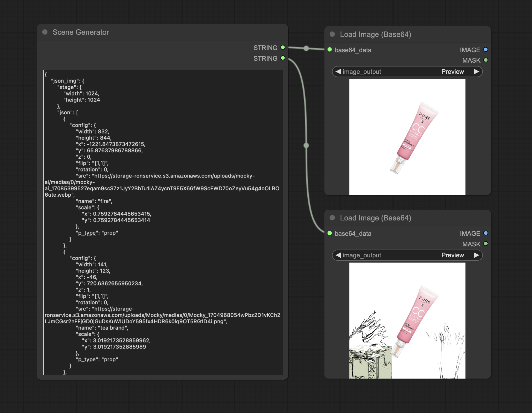Image resolution: width=532 pixels, height=413 pixels.
Task: Click left arrow of lower image_output
Action: click(338, 255)
